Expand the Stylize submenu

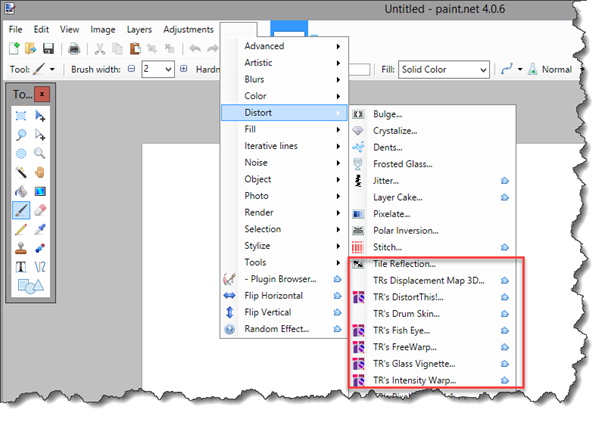(284, 246)
